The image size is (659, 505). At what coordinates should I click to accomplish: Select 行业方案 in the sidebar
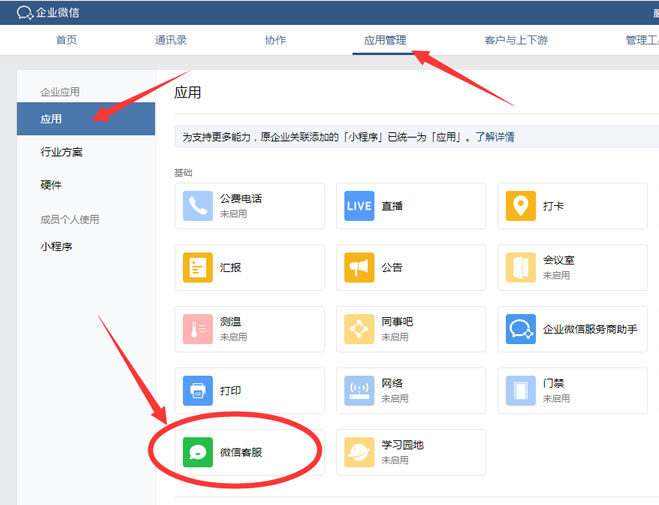pos(62,152)
